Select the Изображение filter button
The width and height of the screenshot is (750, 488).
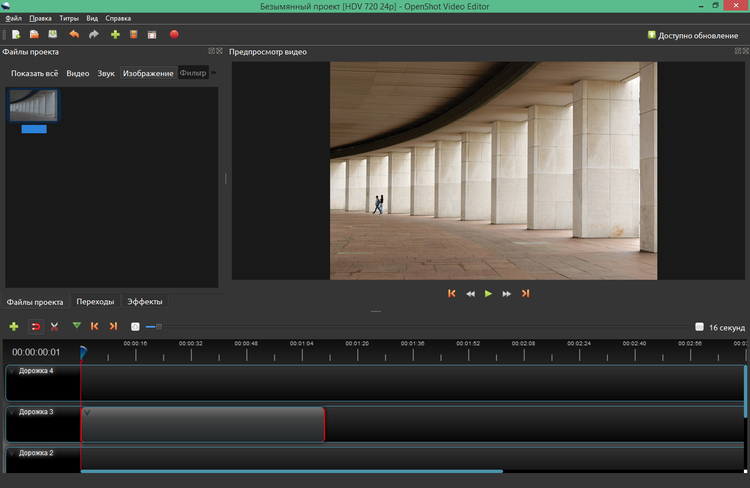pos(148,73)
